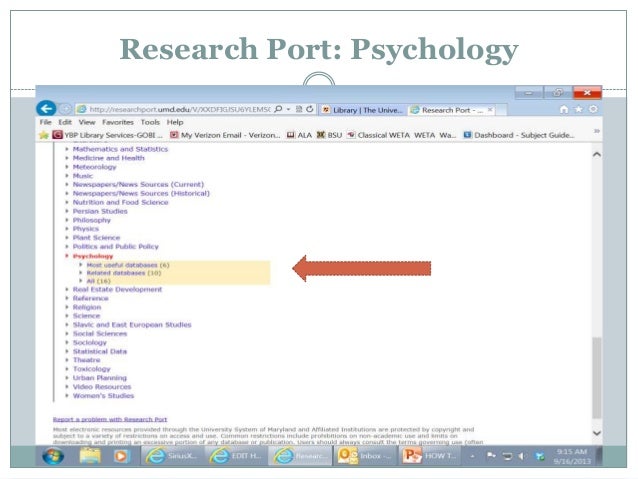The width and height of the screenshot is (638, 479).
Task: Open YBP Library Services-GOBI bookmark
Action: point(107,135)
